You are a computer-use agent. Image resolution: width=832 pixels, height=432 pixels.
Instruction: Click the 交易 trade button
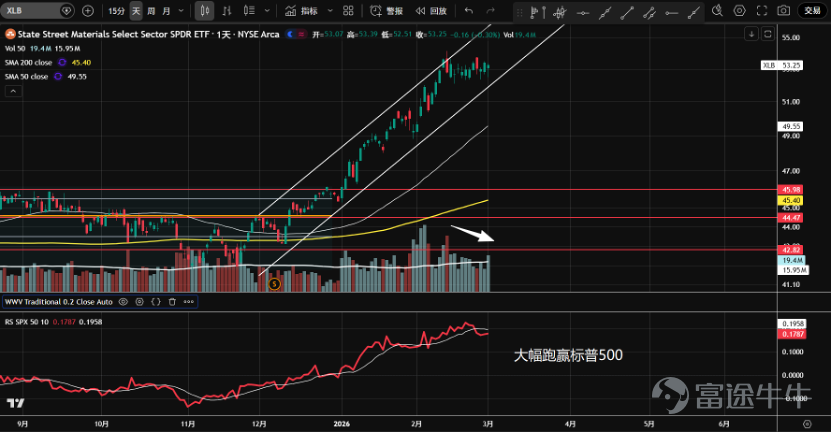[x=812, y=11]
